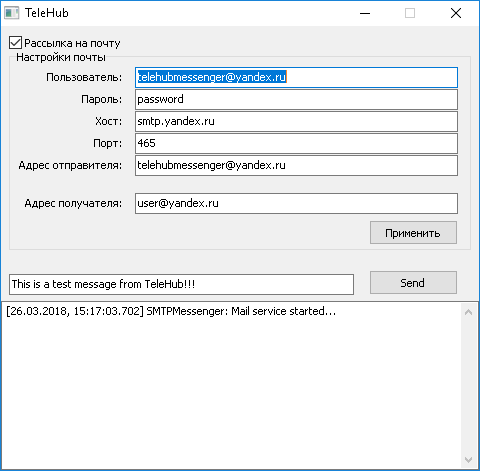Click the Применить button
The image size is (480, 471).
413,233
